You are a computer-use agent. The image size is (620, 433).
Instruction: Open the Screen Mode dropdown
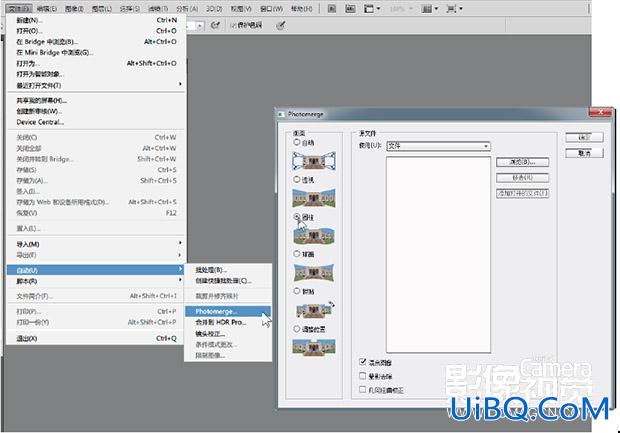(454, 9)
